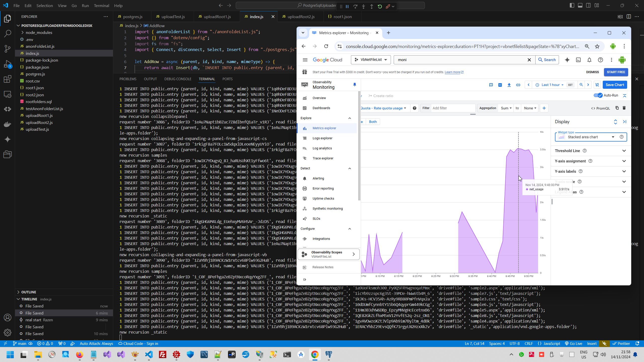644x362 pixels.
Task: Delete the query using the trash icon
Action: (624, 108)
